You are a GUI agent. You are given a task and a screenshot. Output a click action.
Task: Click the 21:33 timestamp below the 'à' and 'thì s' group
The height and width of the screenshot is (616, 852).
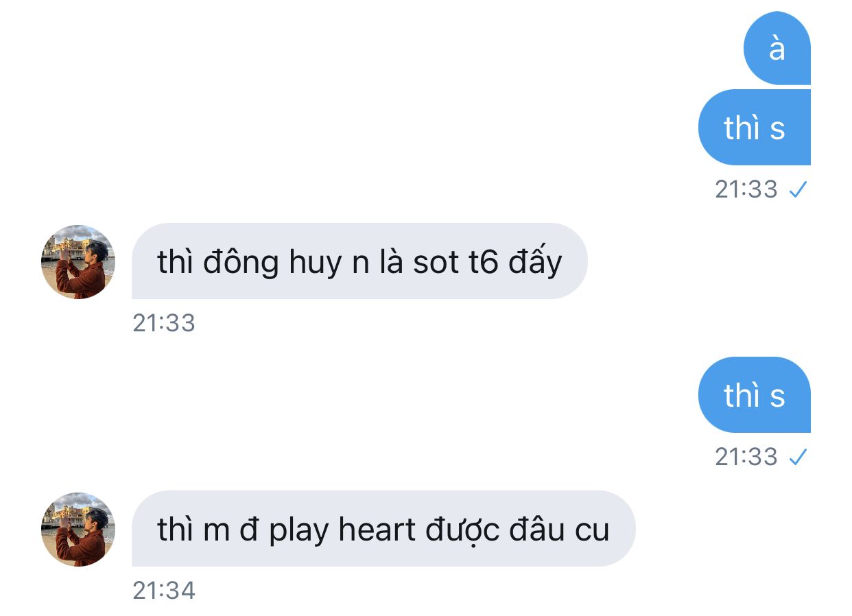(x=746, y=189)
